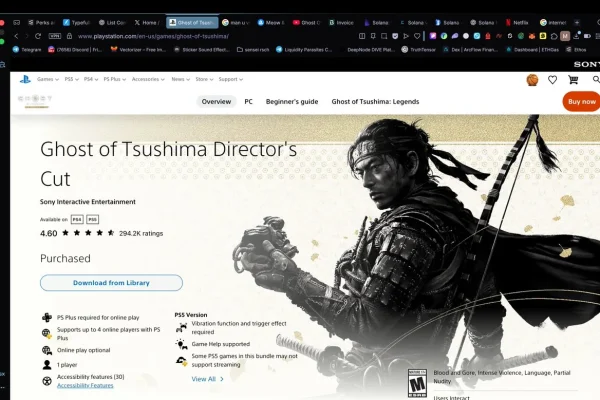Open the Accessories dropdown menu

point(148,79)
